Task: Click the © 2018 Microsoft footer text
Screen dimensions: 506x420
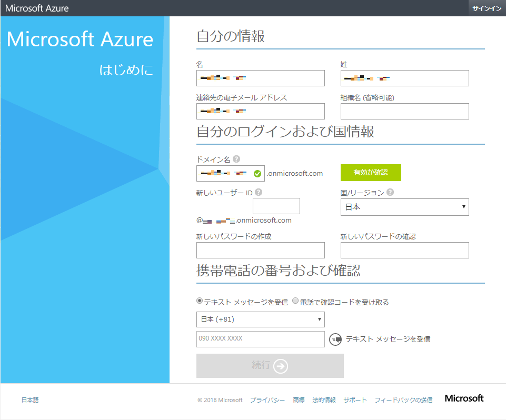Action: pos(220,400)
